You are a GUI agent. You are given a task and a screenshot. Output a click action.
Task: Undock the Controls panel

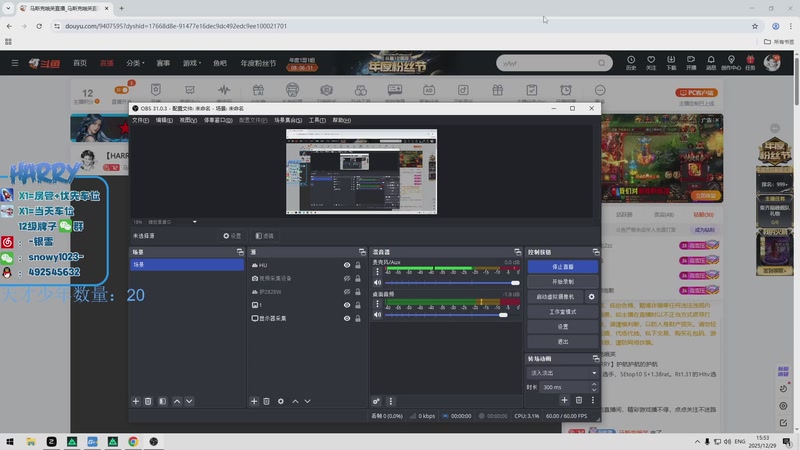(x=596, y=252)
